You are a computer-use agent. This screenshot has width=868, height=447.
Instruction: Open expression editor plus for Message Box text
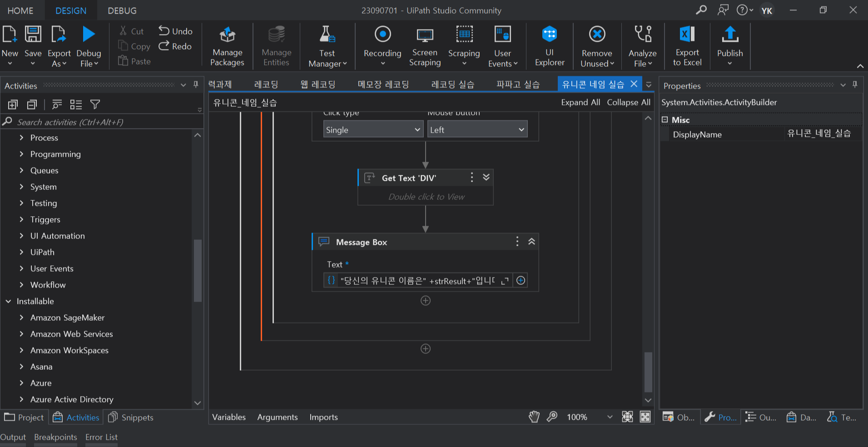click(x=521, y=280)
